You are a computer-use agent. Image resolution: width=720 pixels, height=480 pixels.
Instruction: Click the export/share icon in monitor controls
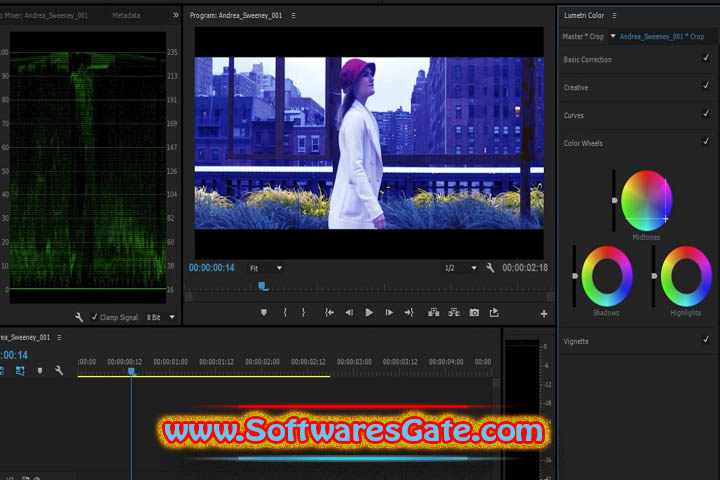494,312
